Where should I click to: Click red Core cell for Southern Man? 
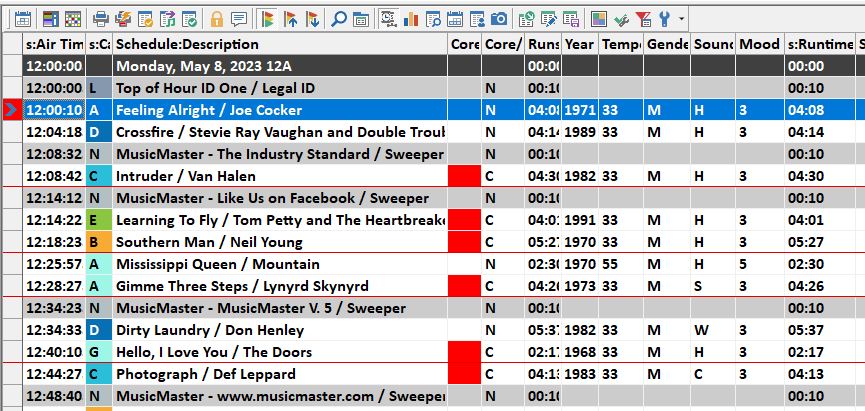pos(464,242)
